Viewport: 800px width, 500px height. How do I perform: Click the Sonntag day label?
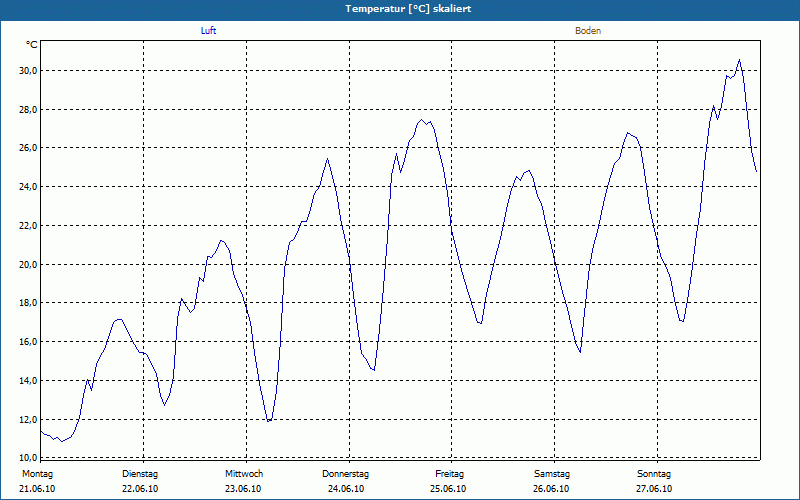[x=654, y=474]
